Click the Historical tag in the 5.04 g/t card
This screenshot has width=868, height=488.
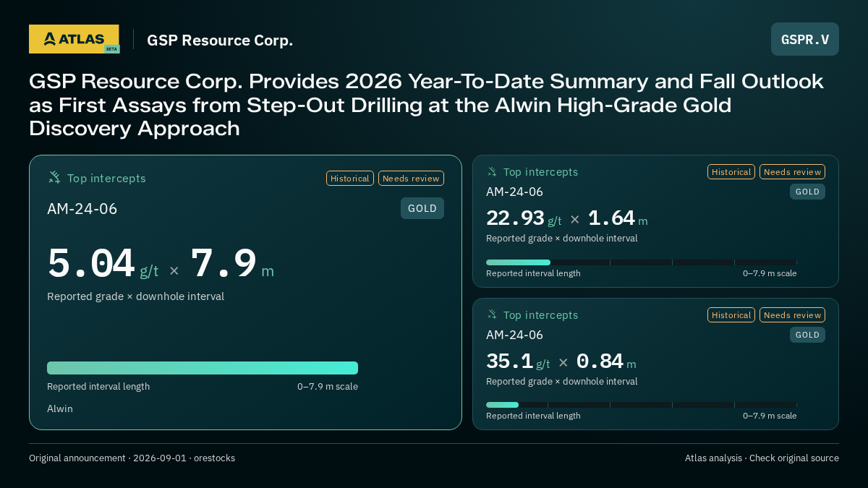[350, 178]
